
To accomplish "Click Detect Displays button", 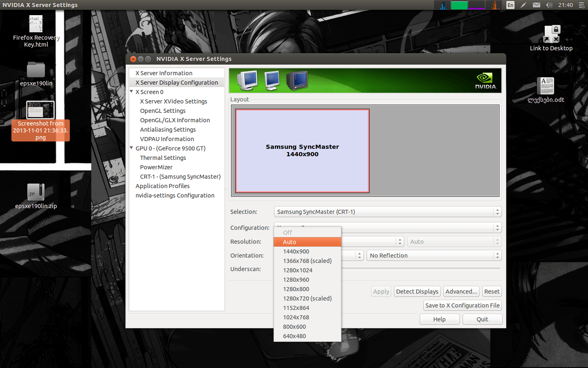I will pos(417,292).
